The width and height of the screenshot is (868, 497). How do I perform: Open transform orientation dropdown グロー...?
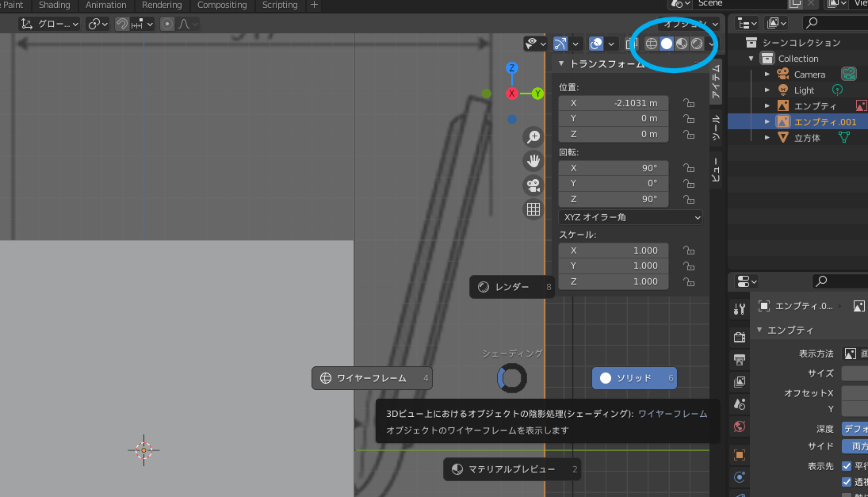click(x=50, y=24)
